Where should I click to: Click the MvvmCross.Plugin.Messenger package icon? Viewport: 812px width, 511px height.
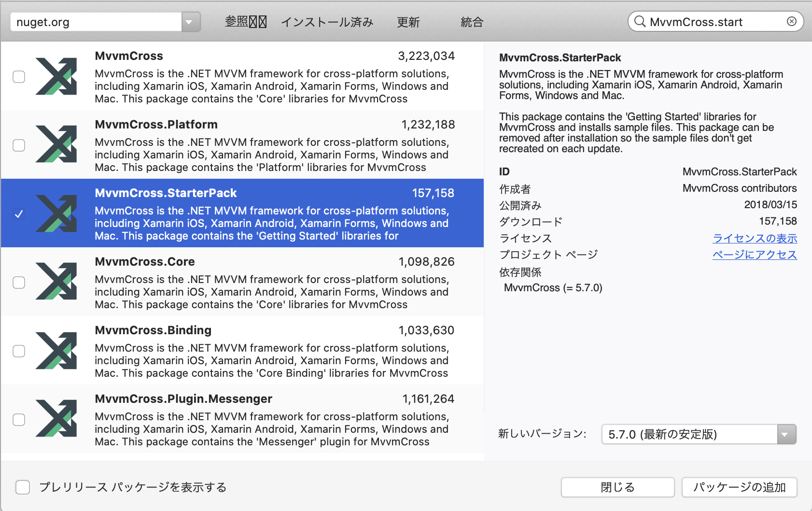pyautogui.click(x=56, y=419)
